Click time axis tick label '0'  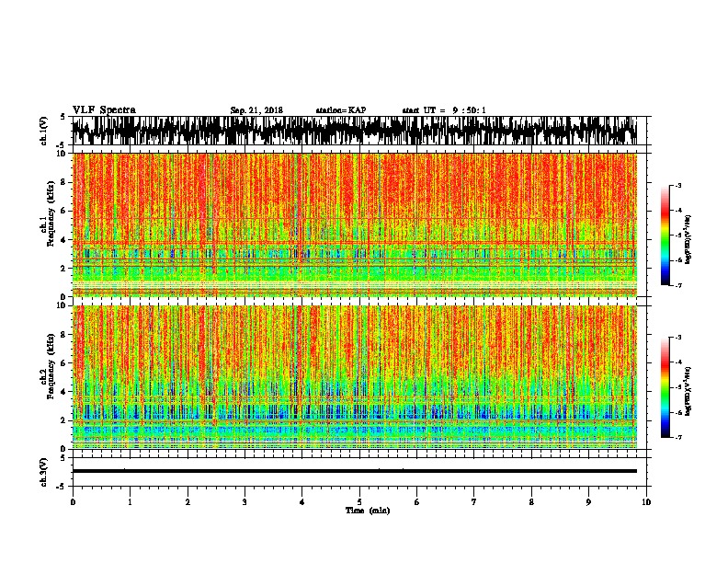point(73,502)
